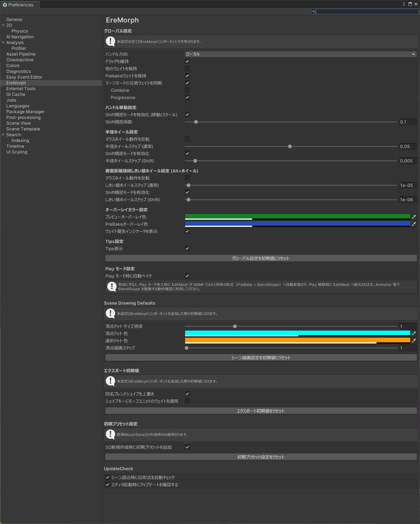The width and height of the screenshot is (420, 524).
Task: Reset export defaults with エクスポート初期値をリセット
Action: [261, 411]
